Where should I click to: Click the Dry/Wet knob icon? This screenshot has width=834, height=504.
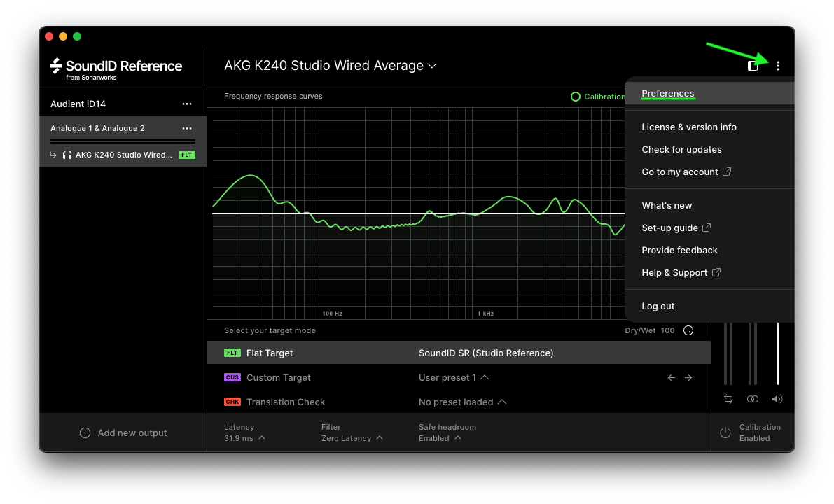pos(688,330)
